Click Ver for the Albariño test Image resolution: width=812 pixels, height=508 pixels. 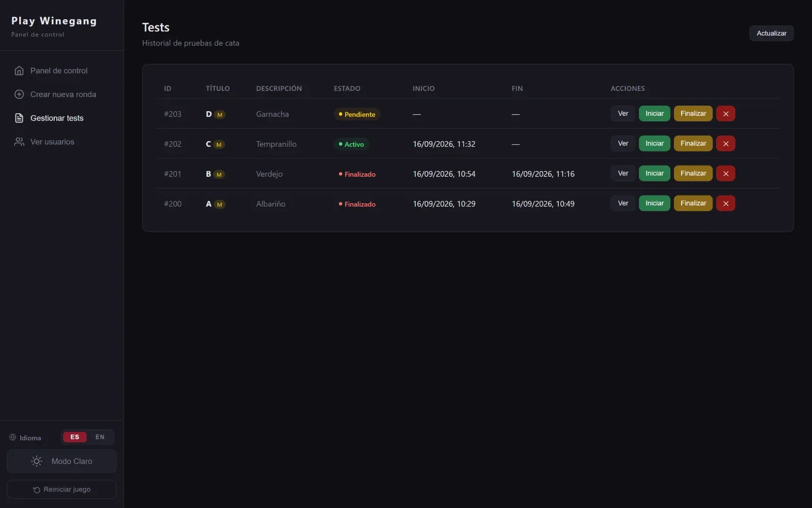623,204
